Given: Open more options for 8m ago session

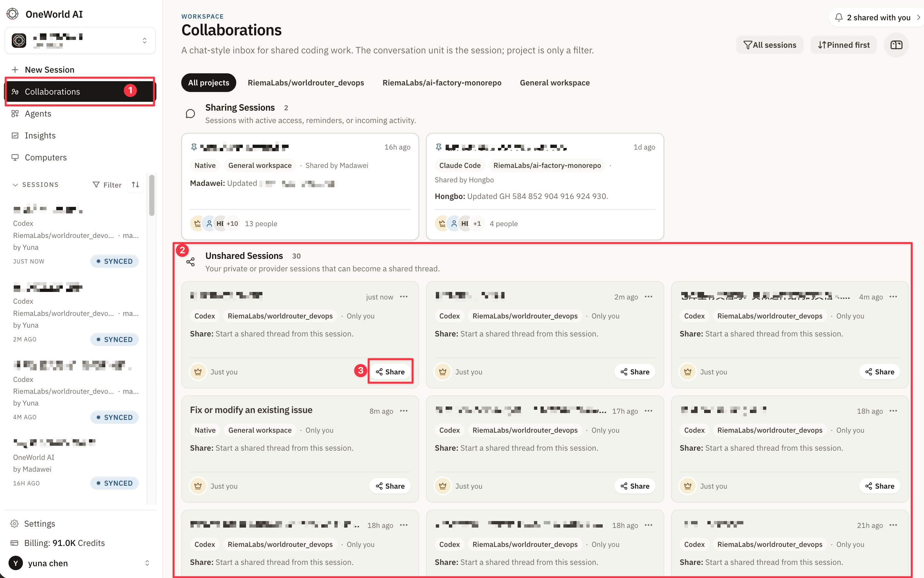Looking at the screenshot, I should point(404,411).
